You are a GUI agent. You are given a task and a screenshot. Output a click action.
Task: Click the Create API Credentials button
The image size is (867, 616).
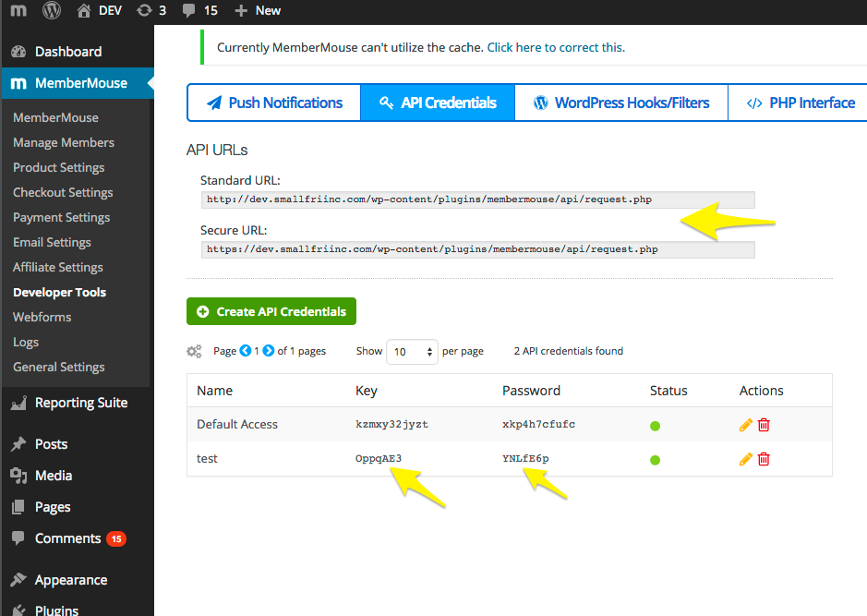(x=271, y=311)
